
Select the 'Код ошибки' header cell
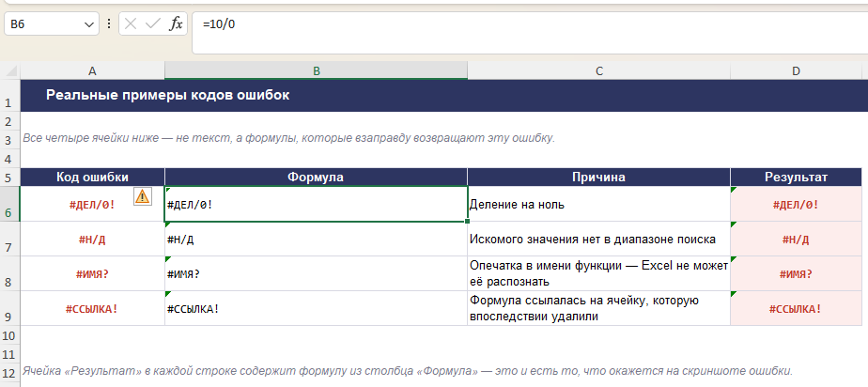(92, 178)
